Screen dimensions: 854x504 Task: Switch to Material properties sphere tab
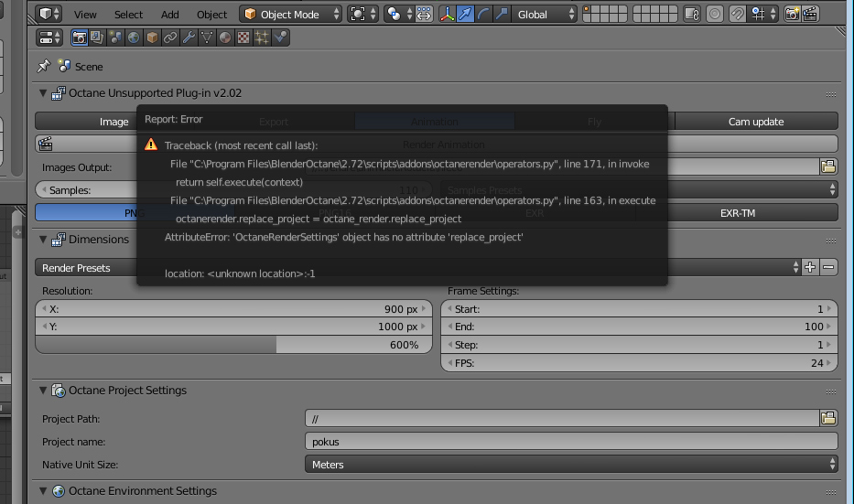click(225, 38)
